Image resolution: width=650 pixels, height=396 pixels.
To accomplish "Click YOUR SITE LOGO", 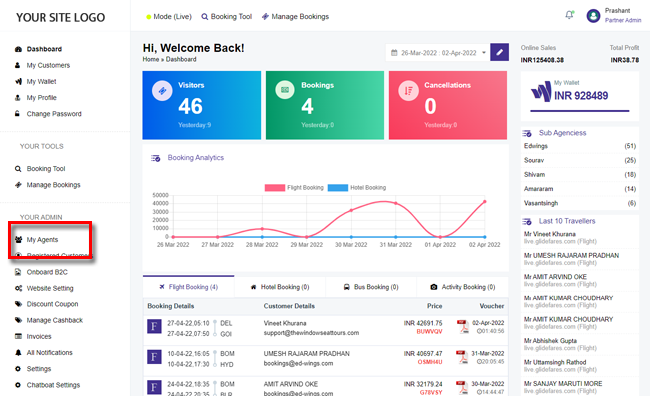I will pos(61,17).
